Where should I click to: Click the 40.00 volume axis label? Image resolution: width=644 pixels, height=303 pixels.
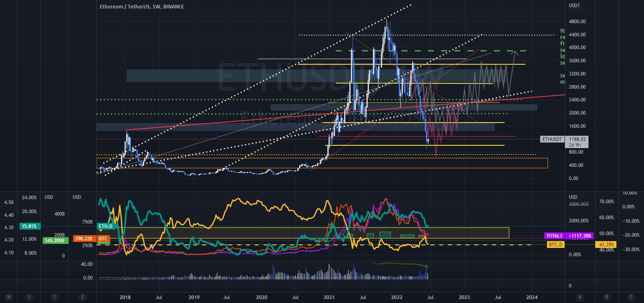(87, 264)
